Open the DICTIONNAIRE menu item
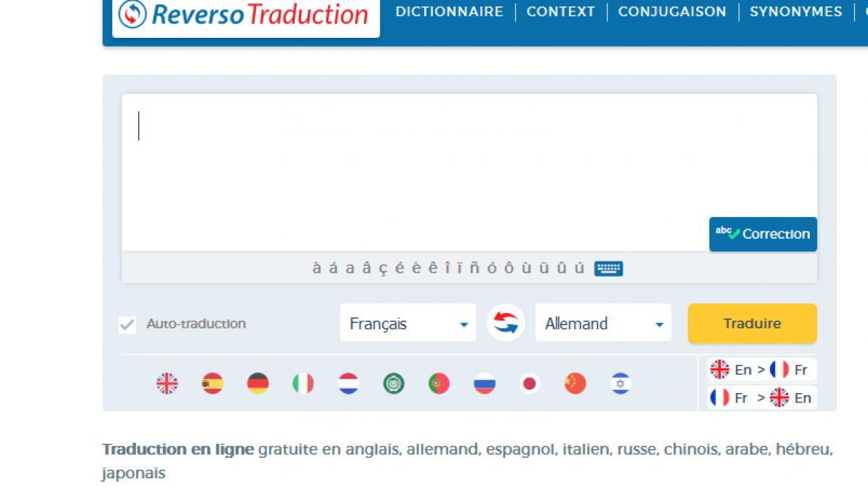The width and height of the screenshot is (868, 487). [449, 12]
